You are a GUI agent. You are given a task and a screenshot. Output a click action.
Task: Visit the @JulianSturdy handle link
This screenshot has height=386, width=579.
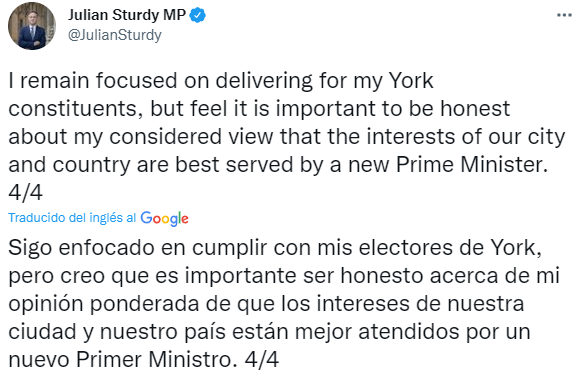[x=115, y=35]
